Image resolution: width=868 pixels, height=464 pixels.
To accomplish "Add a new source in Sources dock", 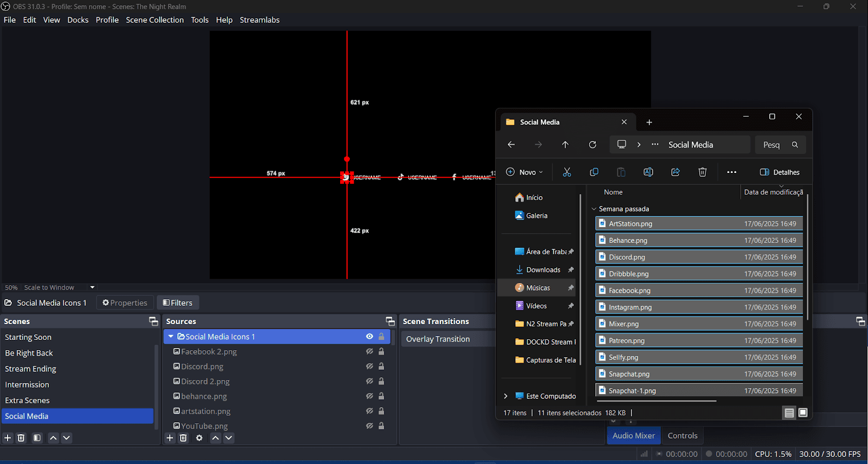I will click(x=170, y=438).
